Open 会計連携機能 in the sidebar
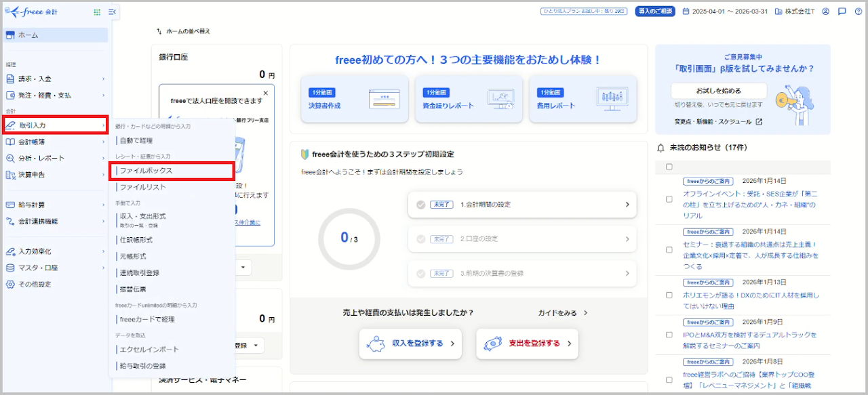This screenshot has width=868, height=395. tap(56, 221)
